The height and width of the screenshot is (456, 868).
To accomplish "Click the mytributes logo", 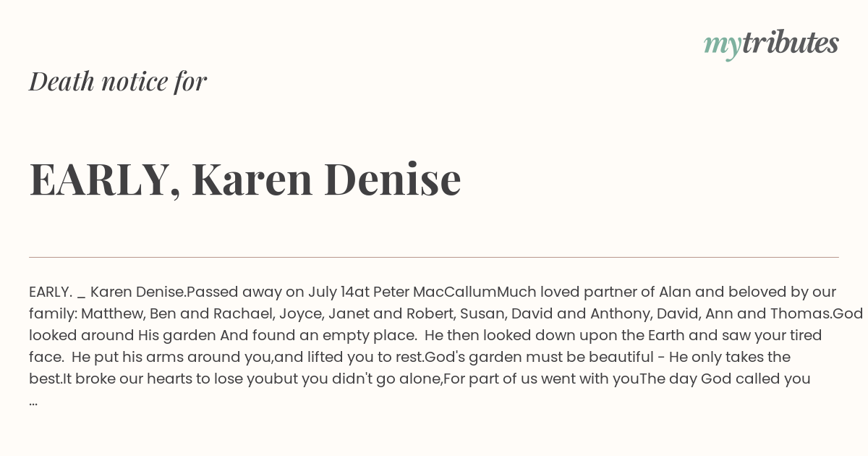I will point(771,44).
